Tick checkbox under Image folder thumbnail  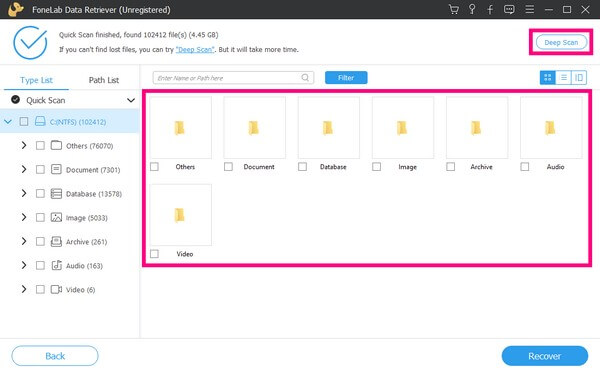[377, 166]
